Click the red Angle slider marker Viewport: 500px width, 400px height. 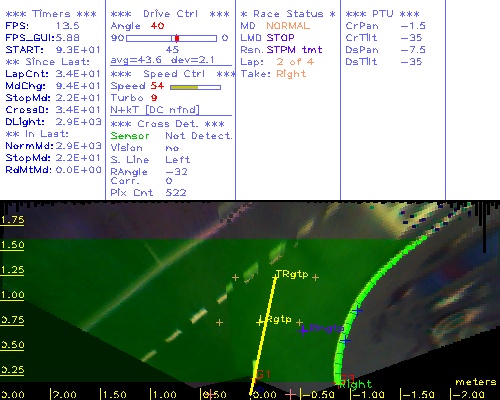tap(177, 38)
